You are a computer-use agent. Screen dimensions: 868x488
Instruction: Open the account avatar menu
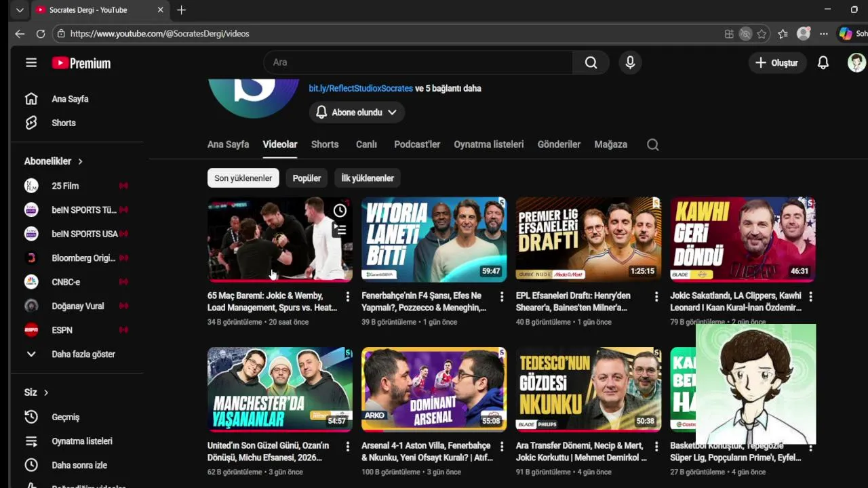(856, 62)
